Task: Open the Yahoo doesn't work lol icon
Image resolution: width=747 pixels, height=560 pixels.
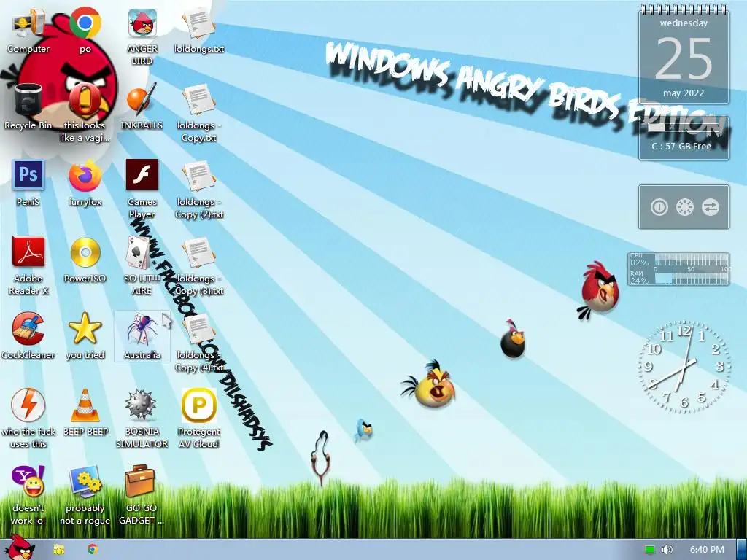Action: [28, 496]
